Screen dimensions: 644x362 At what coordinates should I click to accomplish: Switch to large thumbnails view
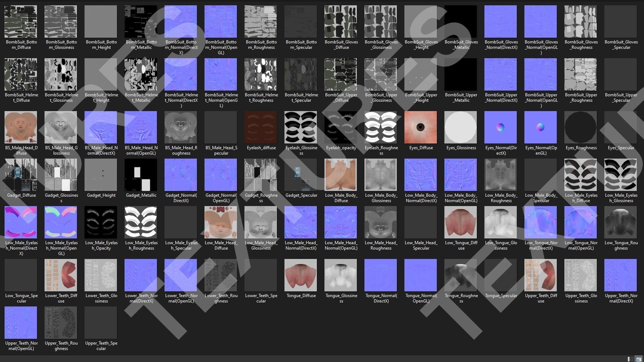[639, 359]
